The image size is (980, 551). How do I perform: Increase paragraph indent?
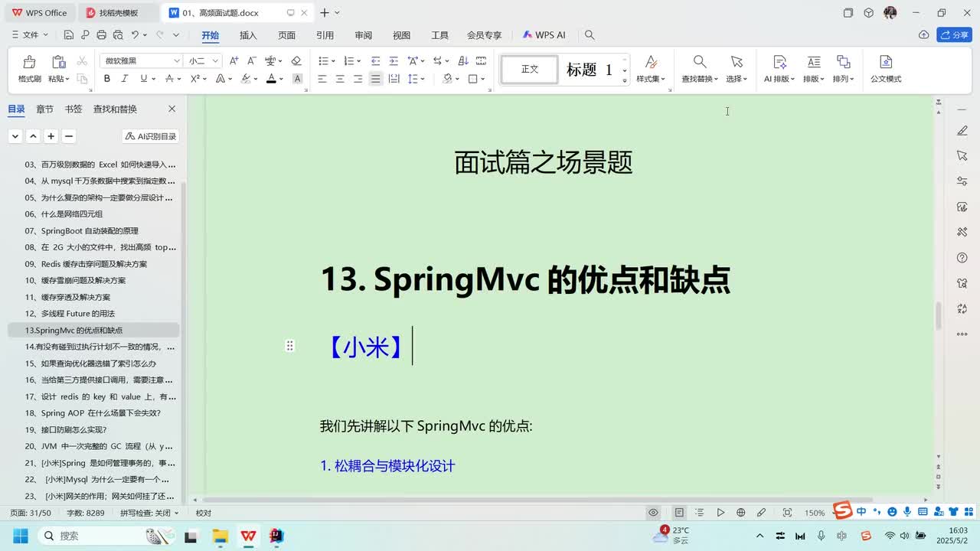coord(394,60)
